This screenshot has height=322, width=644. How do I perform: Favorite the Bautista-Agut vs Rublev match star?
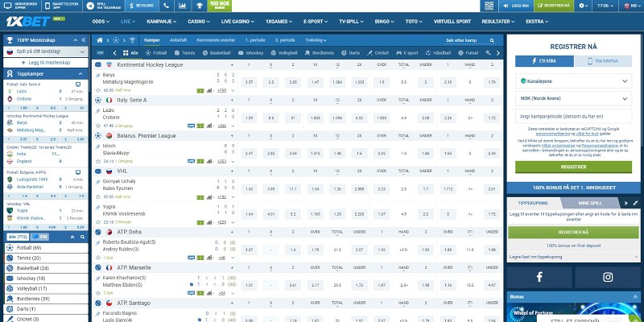point(97,258)
